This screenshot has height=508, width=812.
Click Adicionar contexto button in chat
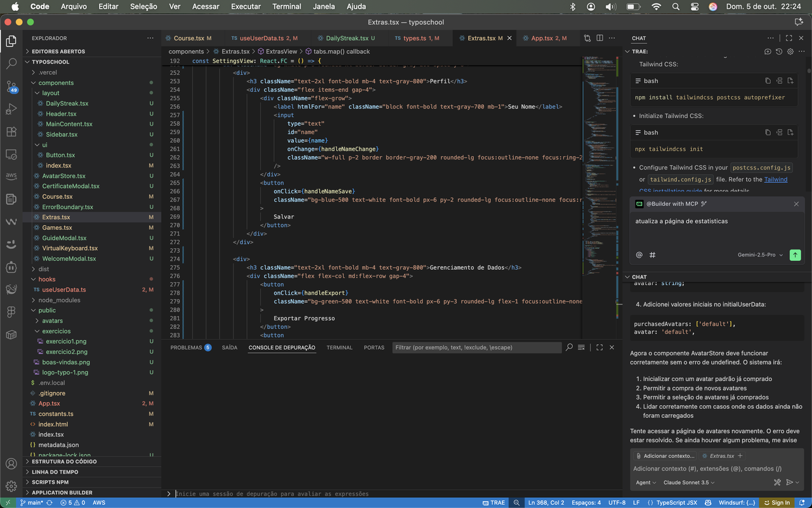coord(665,456)
